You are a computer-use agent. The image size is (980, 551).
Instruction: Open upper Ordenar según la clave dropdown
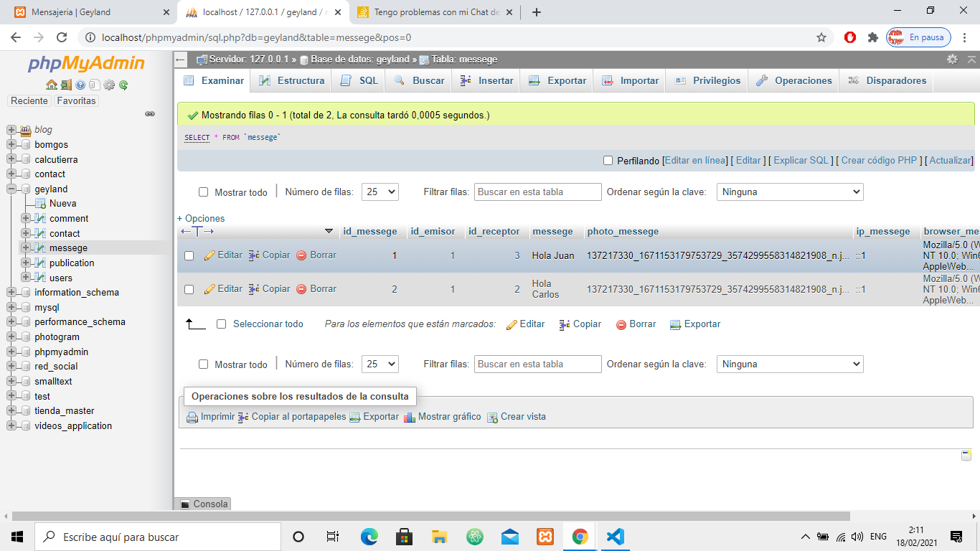790,192
